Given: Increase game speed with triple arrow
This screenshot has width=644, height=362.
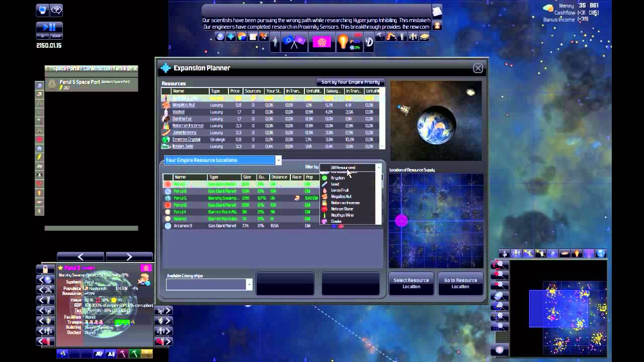Looking at the screenshot, I should pyautogui.click(x=56, y=36).
